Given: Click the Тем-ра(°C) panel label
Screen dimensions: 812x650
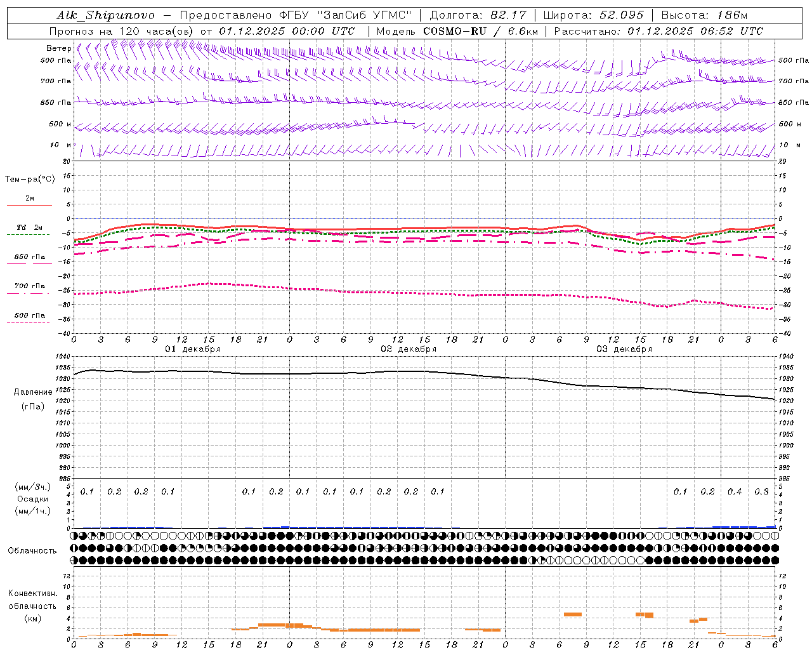Looking at the screenshot, I should coord(30,179).
